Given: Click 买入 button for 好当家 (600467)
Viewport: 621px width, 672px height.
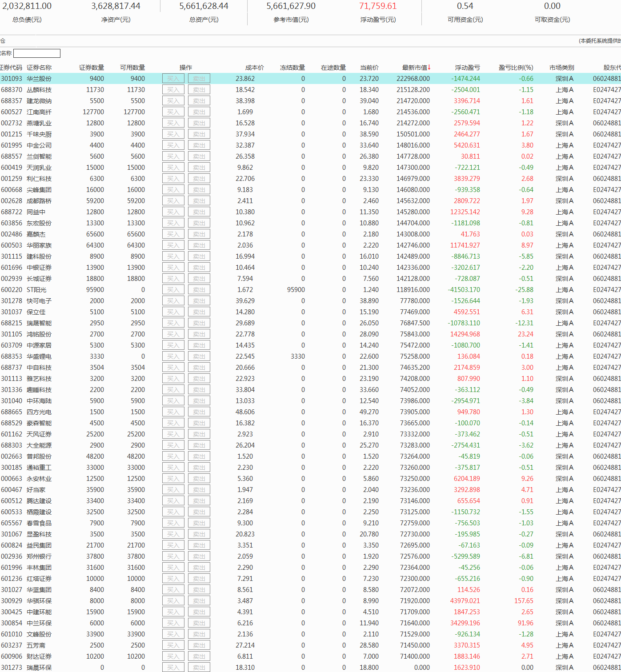Looking at the screenshot, I should click(x=173, y=490).
